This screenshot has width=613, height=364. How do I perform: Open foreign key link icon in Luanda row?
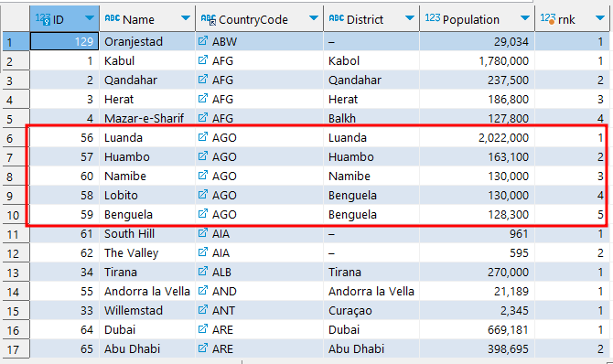[203, 137]
